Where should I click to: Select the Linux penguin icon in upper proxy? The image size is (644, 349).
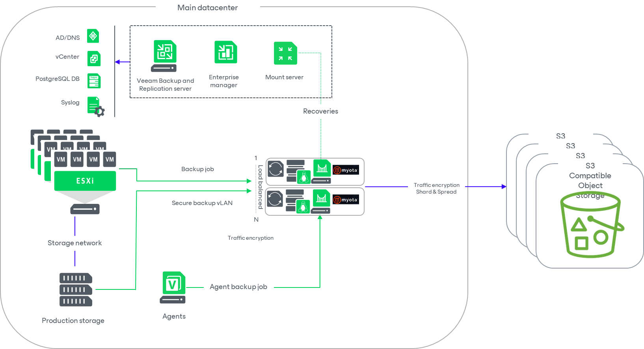click(304, 177)
